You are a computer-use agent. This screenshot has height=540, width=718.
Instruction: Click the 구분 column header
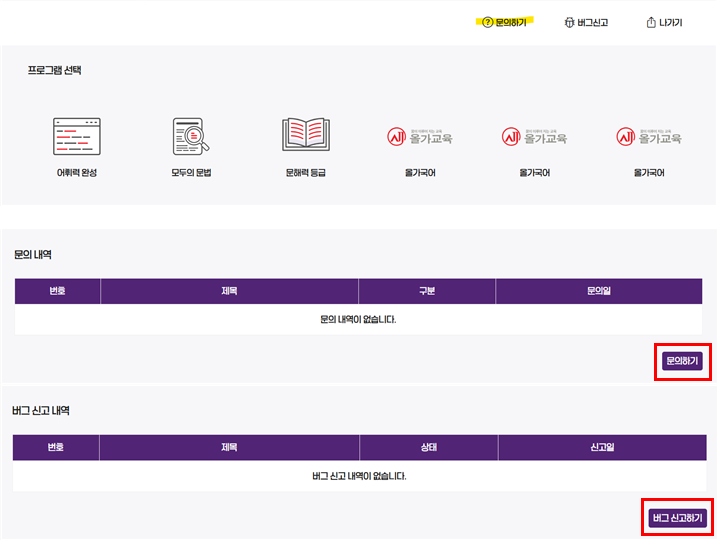(427, 291)
